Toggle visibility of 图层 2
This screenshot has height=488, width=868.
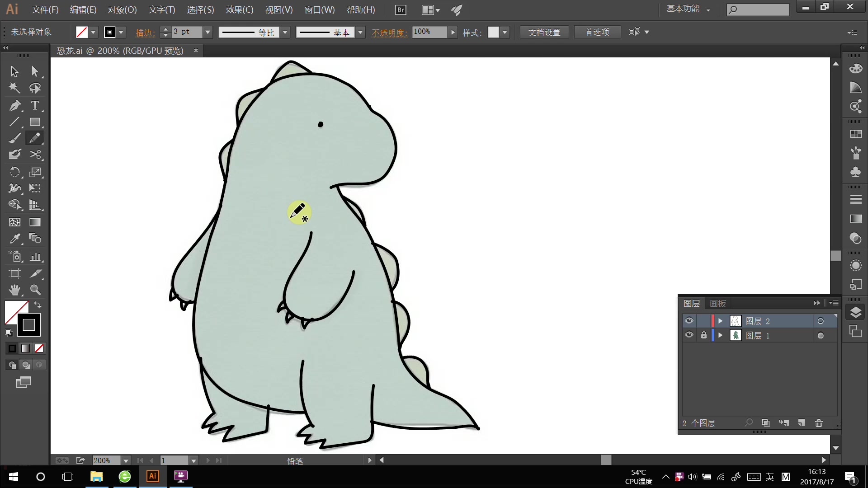click(689, 321)
